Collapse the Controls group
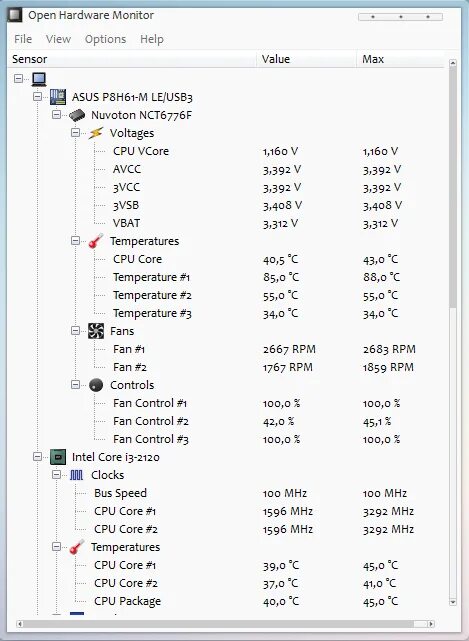The width and height of the screenshot is (469, 641). point(75,384)
